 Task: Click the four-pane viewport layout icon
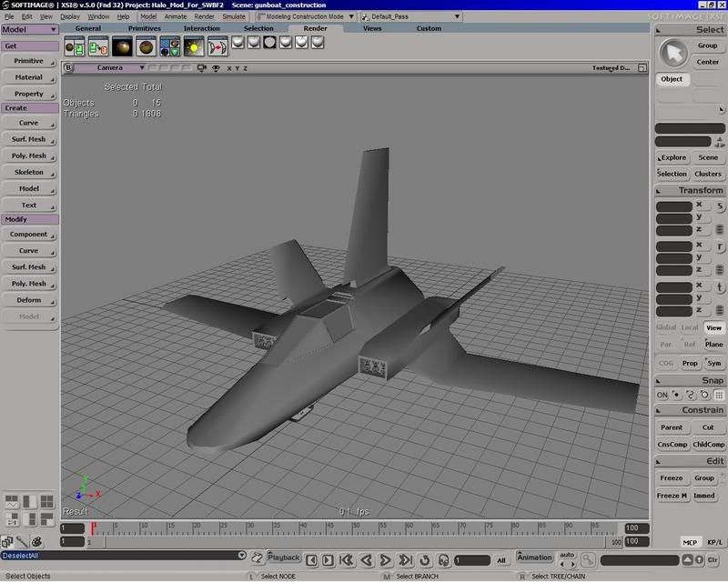pos(47,501)
